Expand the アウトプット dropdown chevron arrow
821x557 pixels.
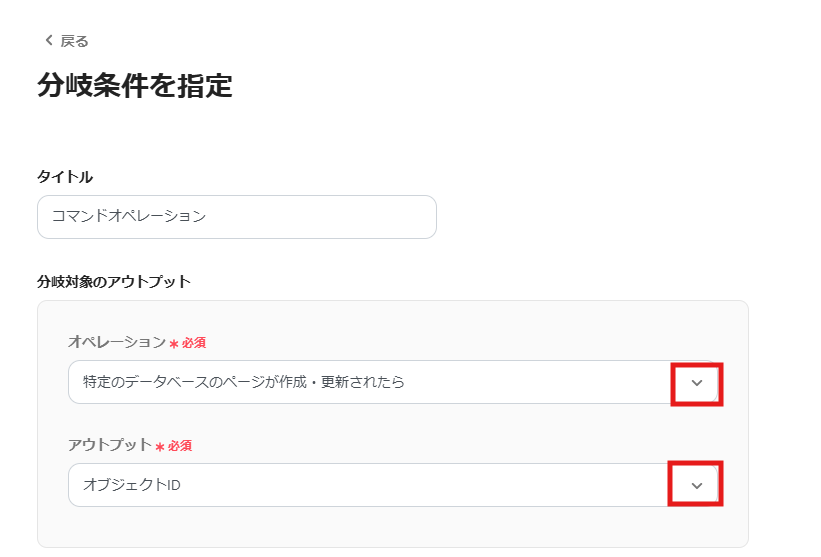pyautogui.click(x=697, y=486)
